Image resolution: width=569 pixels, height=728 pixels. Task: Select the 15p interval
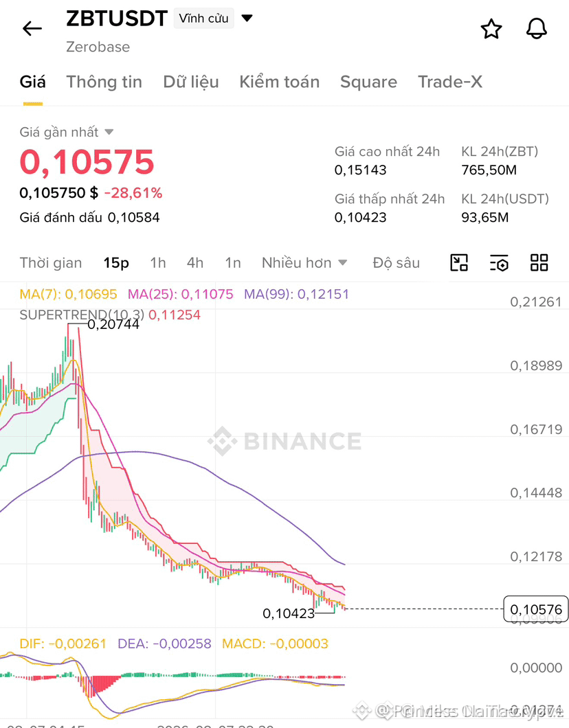coord(116,263)
